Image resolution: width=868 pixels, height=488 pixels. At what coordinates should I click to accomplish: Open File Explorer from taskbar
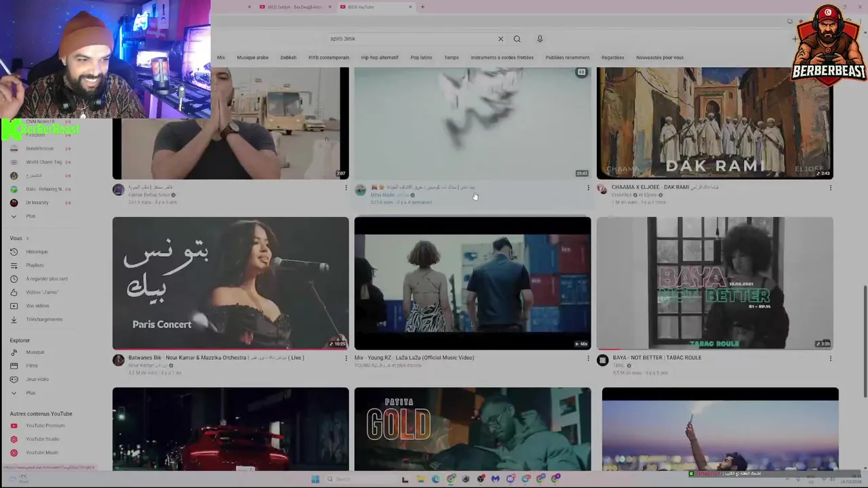420,479
